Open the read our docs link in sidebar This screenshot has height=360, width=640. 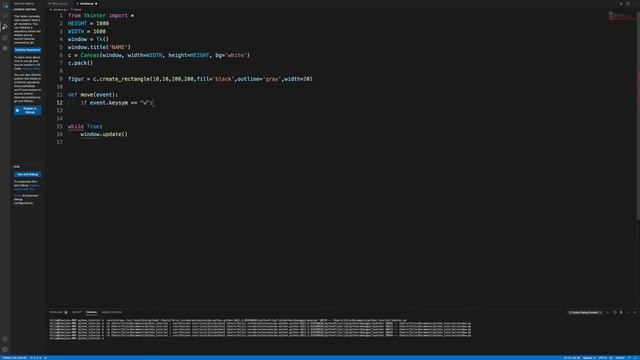click(x=31, y=68)
